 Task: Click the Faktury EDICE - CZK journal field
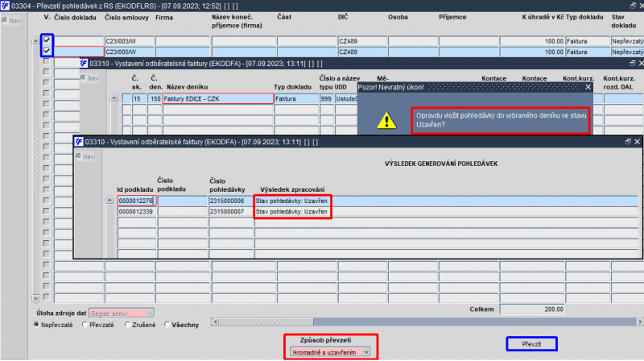pos(217,98)
